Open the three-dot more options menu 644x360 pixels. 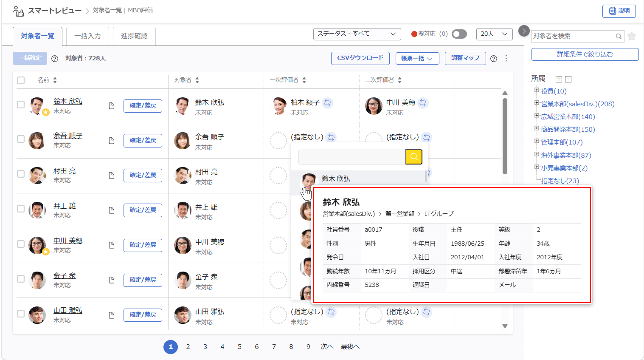coord(506,58)
